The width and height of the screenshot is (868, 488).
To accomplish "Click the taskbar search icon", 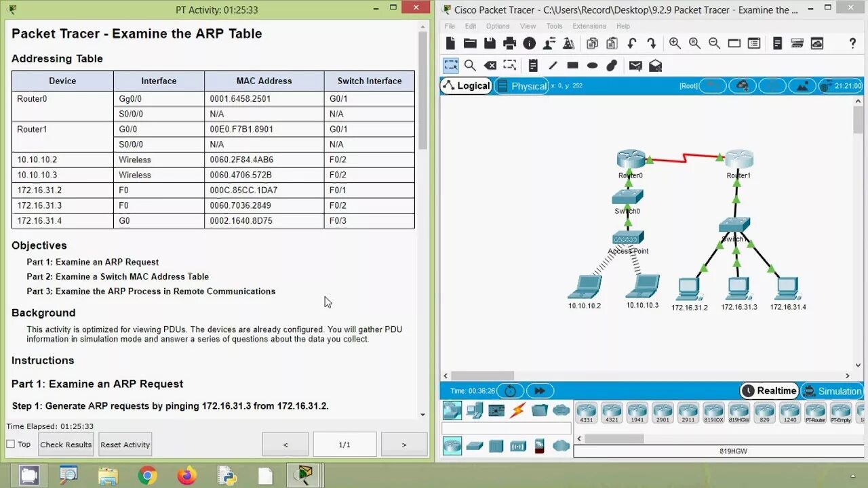I will coord(68,476).
